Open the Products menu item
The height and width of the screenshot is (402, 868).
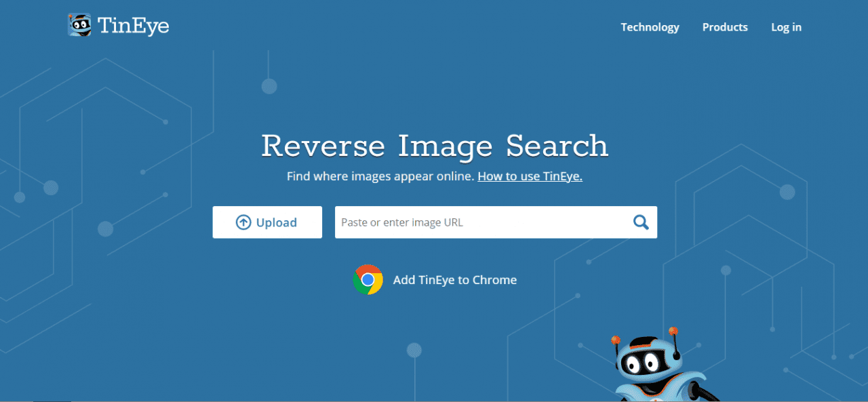click(725, 27)
